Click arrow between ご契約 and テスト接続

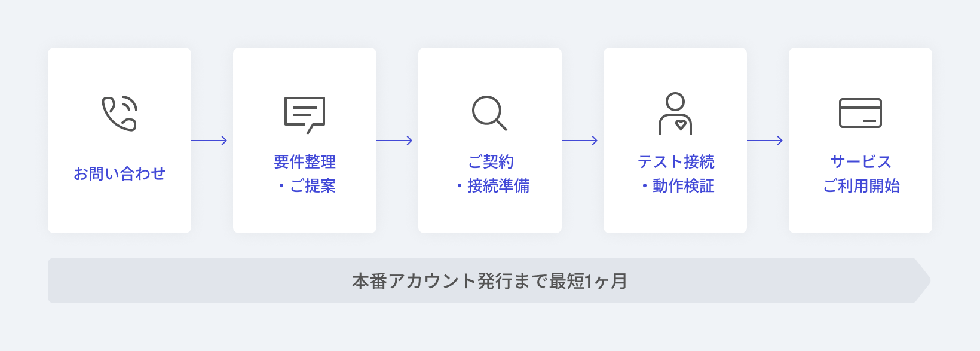tap(580, 141)
